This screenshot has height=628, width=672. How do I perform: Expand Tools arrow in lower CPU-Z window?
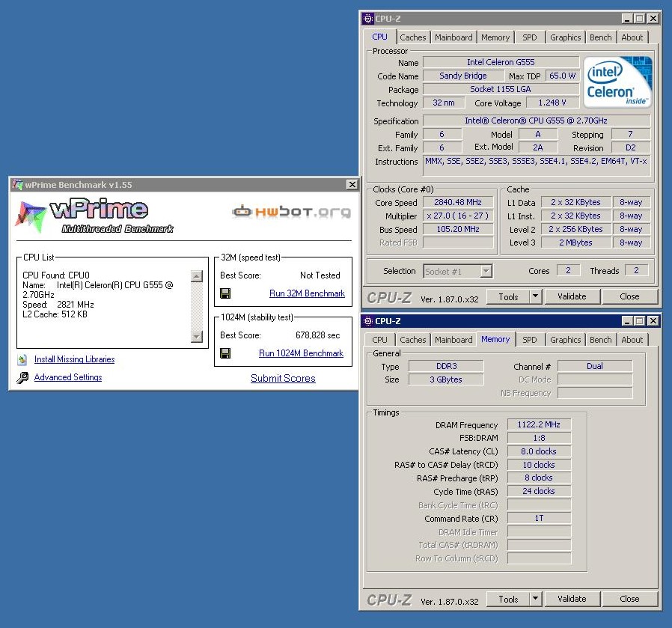tap(535, 598)
